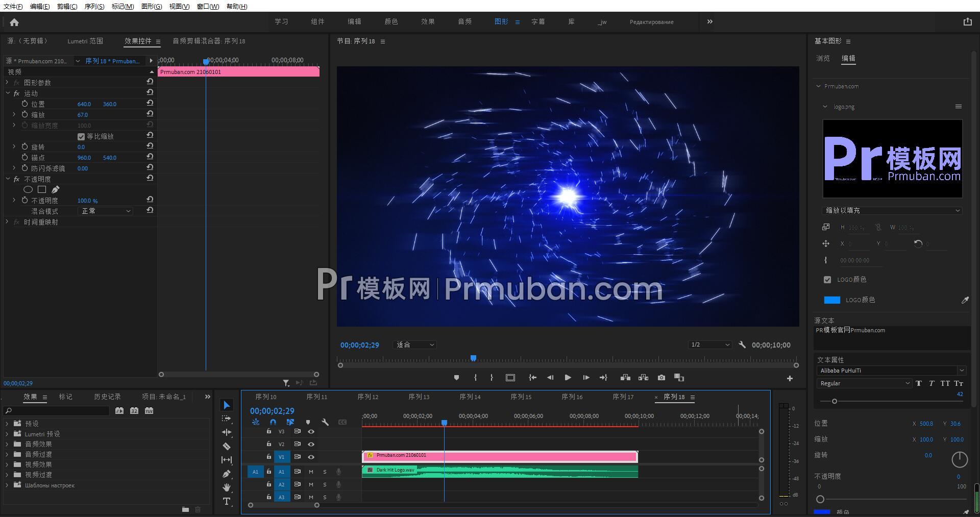Open the 混合模式 dropdown in Effect Controls

105,211
